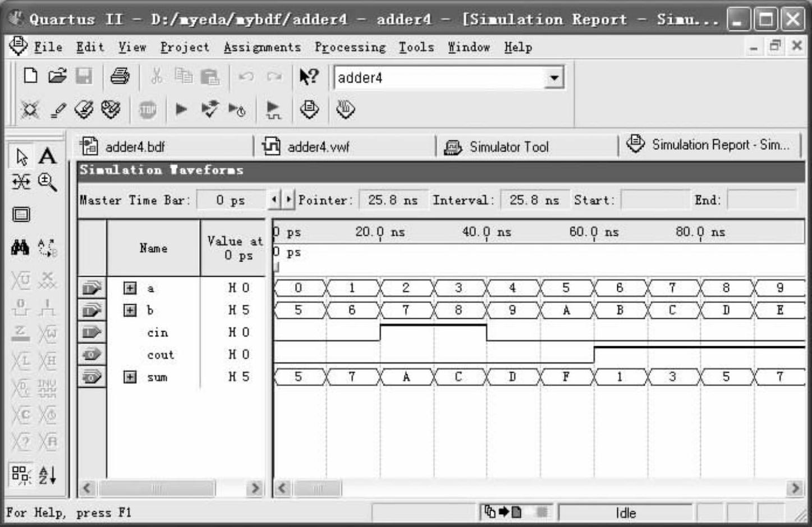Screen dimensions: 812x527
Task: Activate the context Help pointer icon
Action: (x=309, y=76)
